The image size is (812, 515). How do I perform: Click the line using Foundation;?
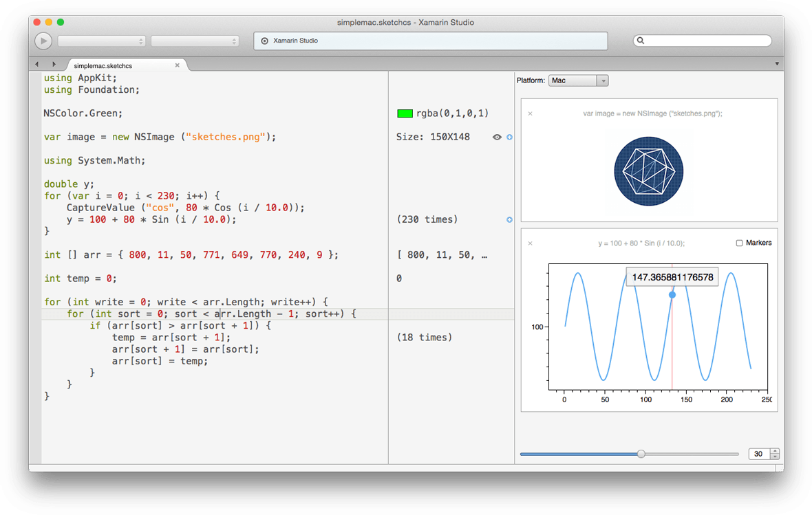click(x=92, y=90)
